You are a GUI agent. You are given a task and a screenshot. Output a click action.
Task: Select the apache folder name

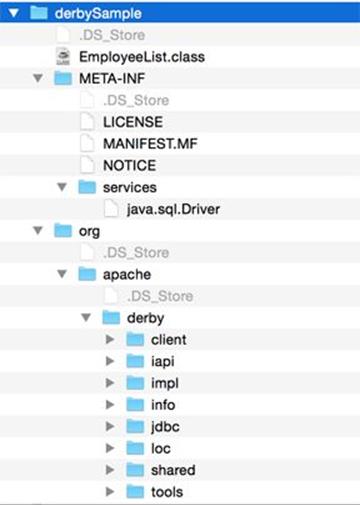pos(127,275)
